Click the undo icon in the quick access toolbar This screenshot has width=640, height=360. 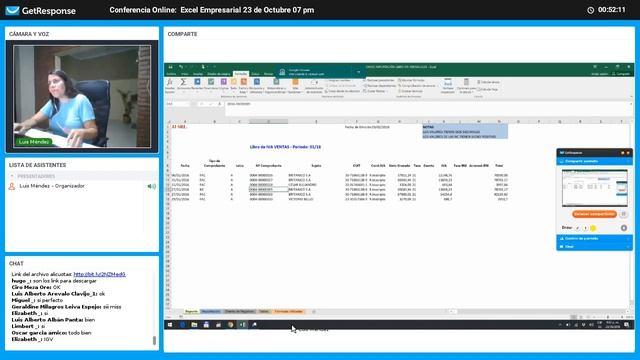(x=181, y=67)
